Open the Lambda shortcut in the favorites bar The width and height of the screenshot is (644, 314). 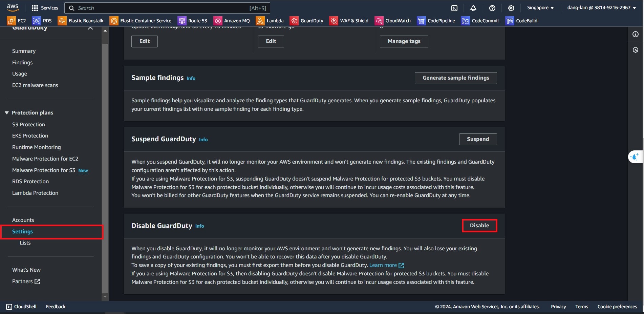(270, 21)
